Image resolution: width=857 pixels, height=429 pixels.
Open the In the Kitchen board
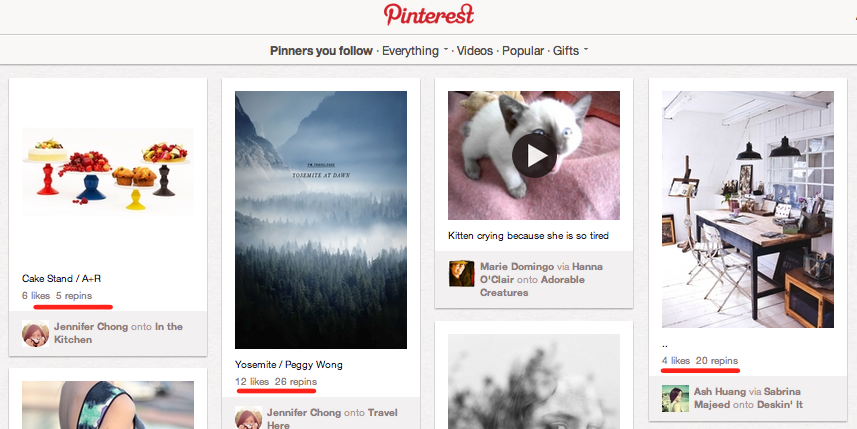point(118,333)
